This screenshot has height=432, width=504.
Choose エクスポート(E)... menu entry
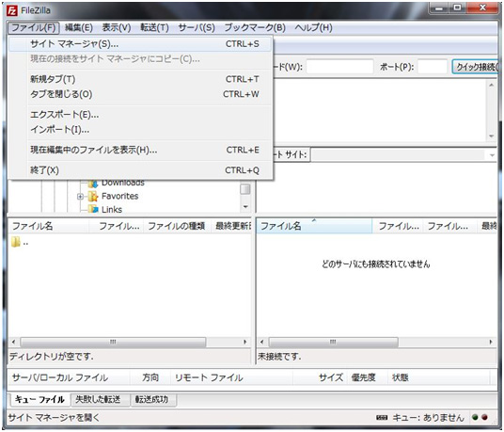140,115
